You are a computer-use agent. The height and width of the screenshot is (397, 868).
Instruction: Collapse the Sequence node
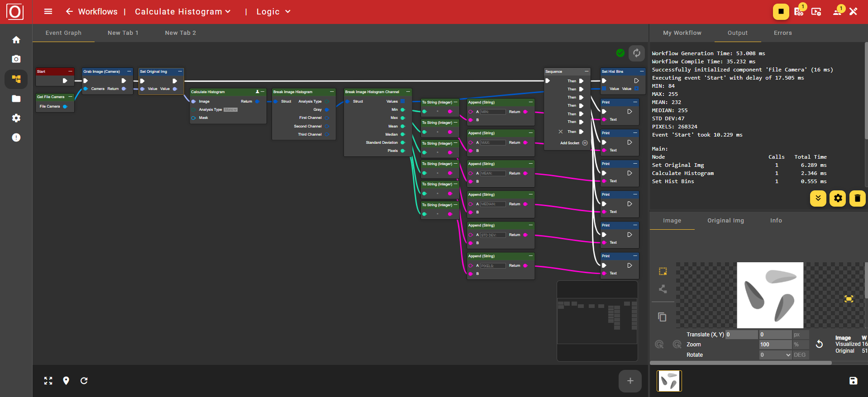pyautogui.click(x=587, y=71)
